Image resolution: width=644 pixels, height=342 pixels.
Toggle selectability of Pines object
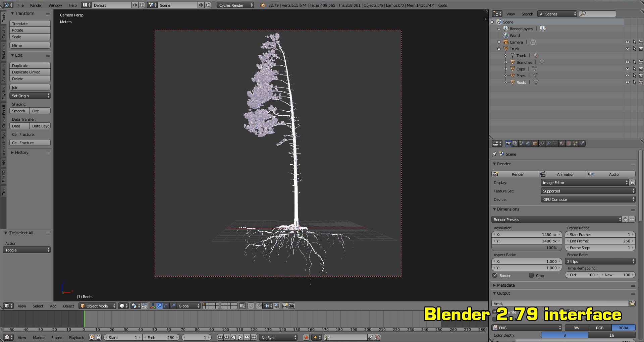(634, 75)
